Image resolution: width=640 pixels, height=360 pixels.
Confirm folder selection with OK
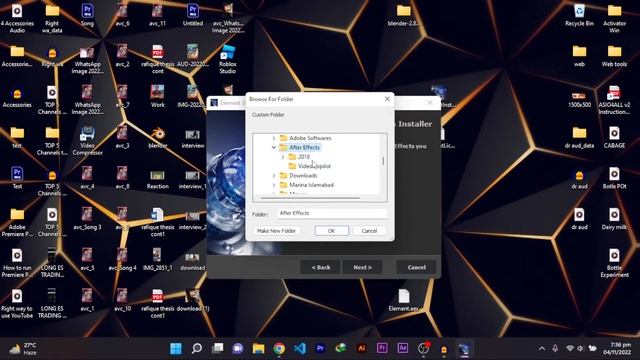(331, 231)
